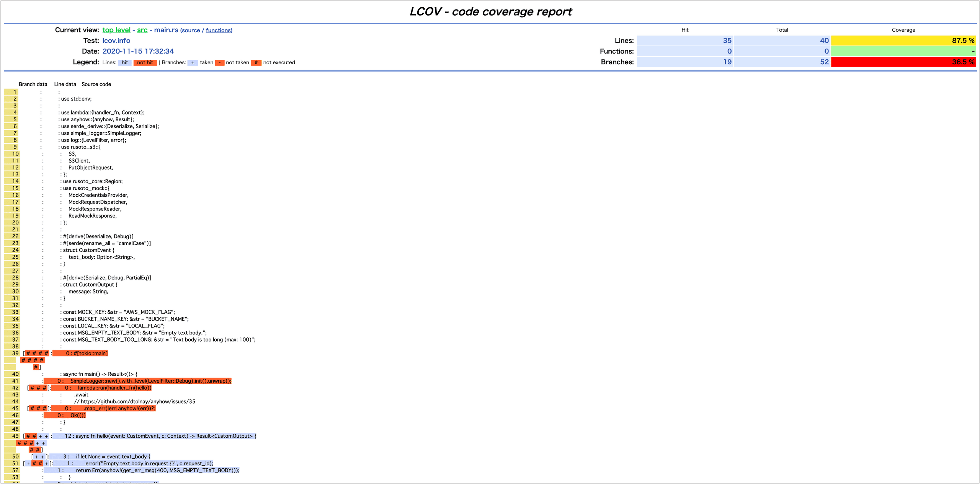Viewport: 980px width, 484px height.
Task: Click the 'not hit' legend swatch
Action: (145, 62)
